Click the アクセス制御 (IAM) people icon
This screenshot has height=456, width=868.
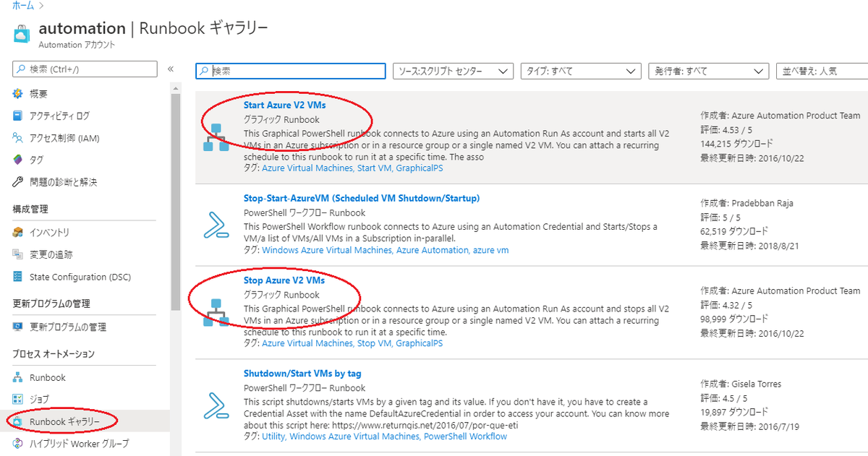tap(18, 138)
